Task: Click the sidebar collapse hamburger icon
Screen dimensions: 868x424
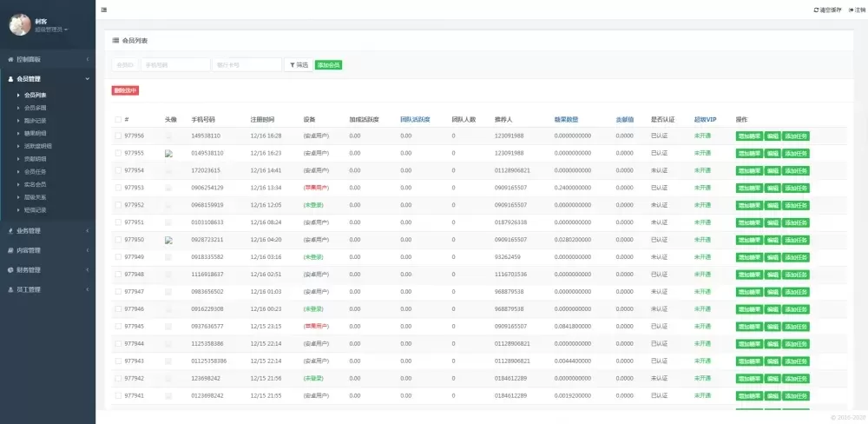Action: (x=104, y=10)
